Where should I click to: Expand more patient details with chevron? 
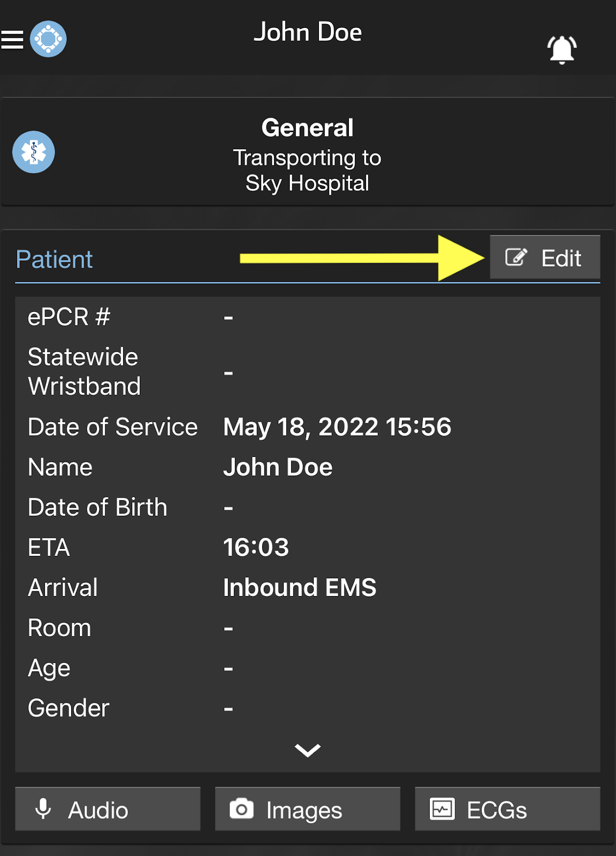coord(308,750)
